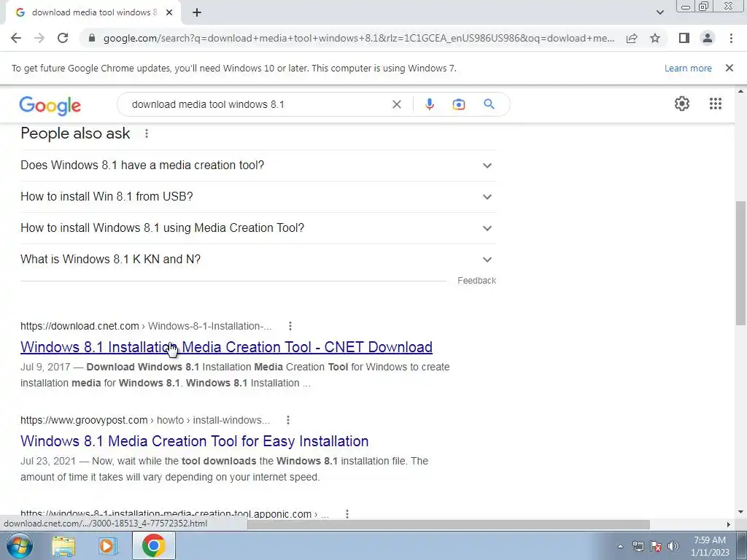This screenshot has width=747, height=560.
Task: Open the network tray icon
Action: pos(638,546)
